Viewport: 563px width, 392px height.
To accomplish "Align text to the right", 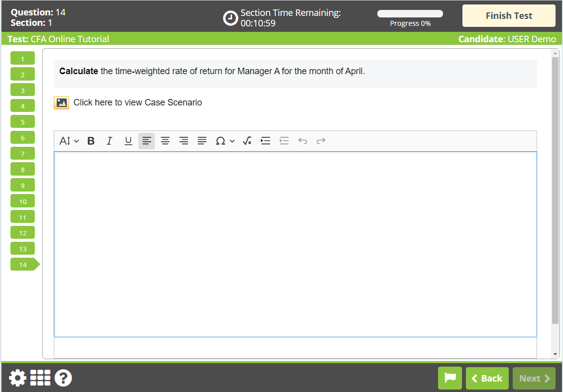I will (x=184, y=141).
